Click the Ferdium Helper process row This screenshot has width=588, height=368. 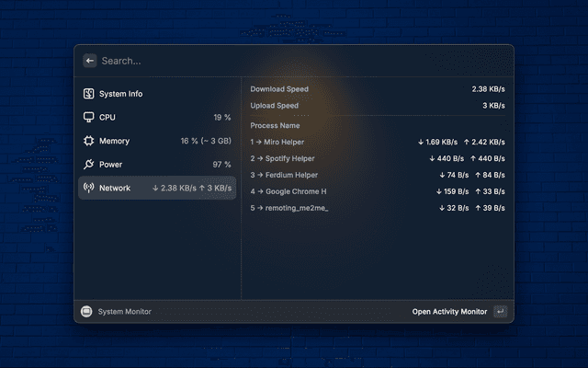[377, 175]
